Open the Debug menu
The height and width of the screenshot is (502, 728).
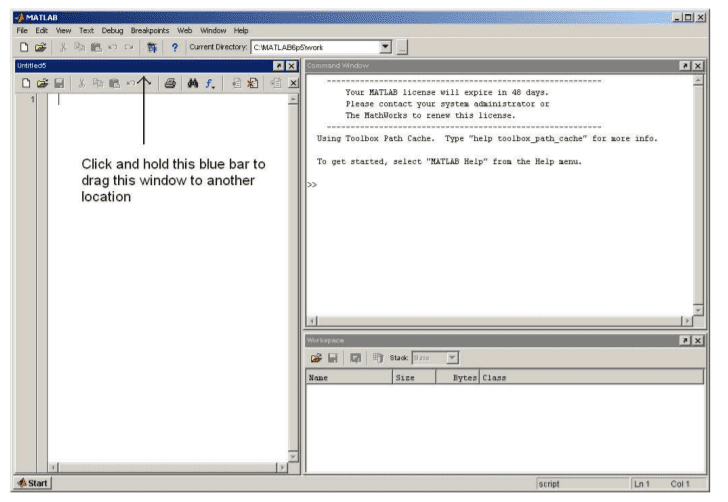point(112,31)
